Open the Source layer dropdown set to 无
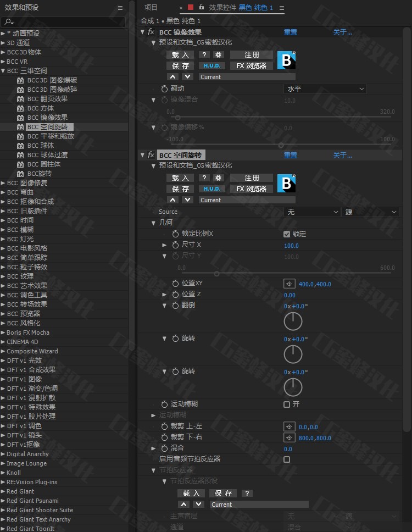Viewport: 412px width, 532px height. pos(311,212)
